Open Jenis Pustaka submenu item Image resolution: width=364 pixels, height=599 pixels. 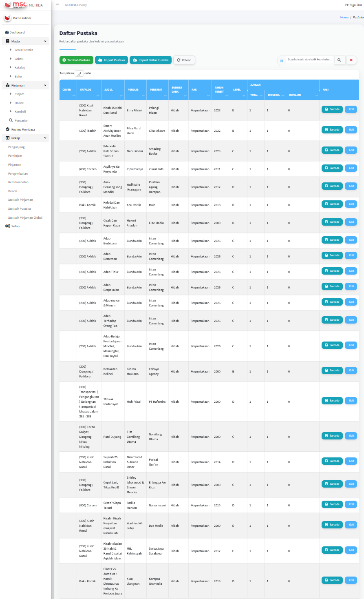point(24,50)
